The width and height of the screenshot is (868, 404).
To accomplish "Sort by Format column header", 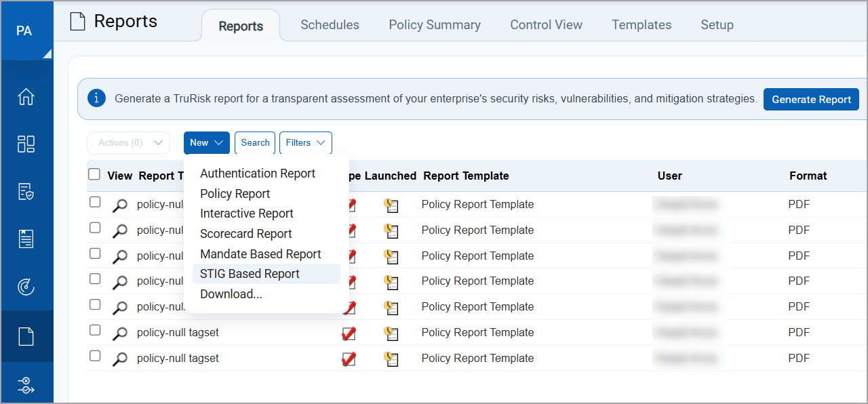I will coord(808,176).
